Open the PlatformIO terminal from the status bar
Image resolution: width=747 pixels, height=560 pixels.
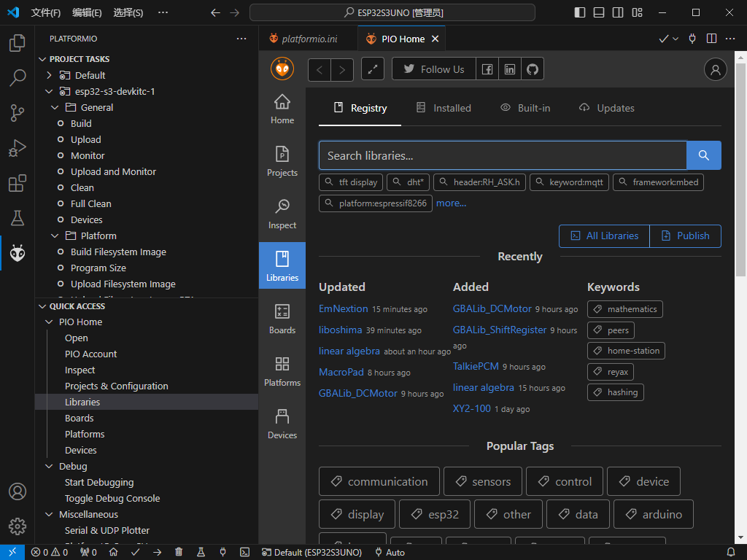click(x=244, y=552)
